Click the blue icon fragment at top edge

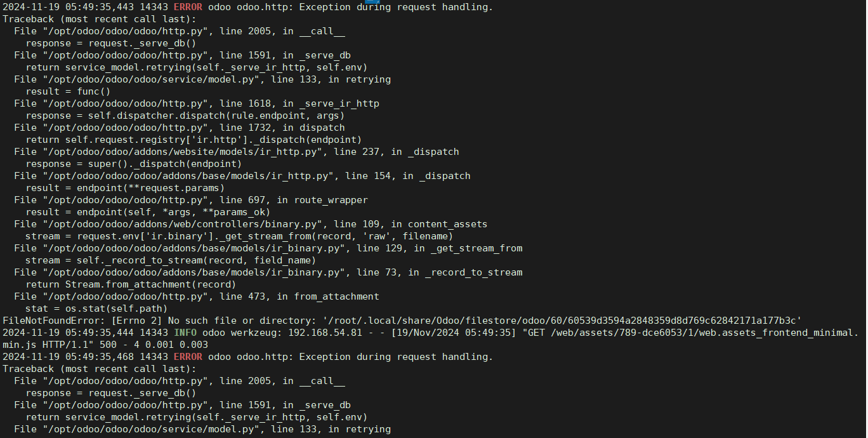(x=372, y=1)
